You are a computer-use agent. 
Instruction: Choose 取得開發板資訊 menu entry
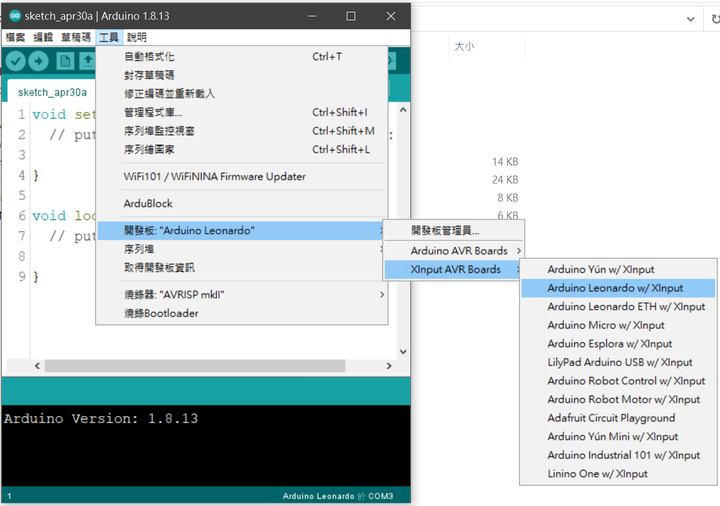tap(242, 267)
